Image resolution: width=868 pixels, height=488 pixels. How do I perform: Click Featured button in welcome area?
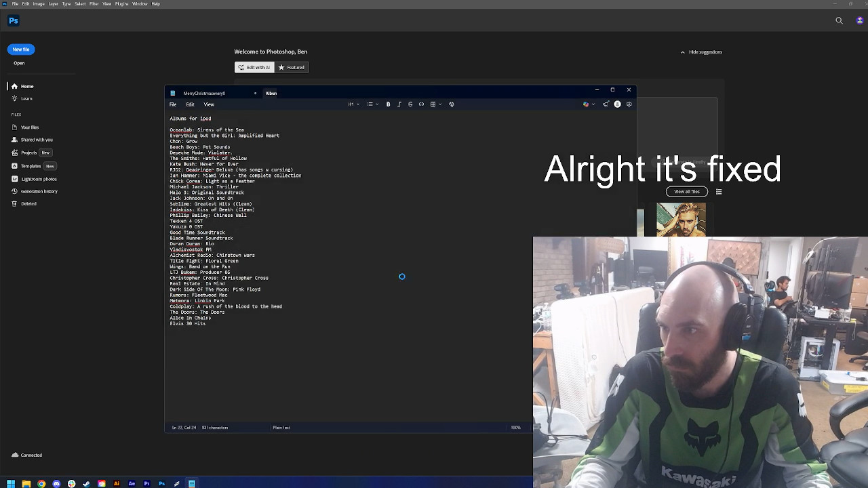[291, 67]
